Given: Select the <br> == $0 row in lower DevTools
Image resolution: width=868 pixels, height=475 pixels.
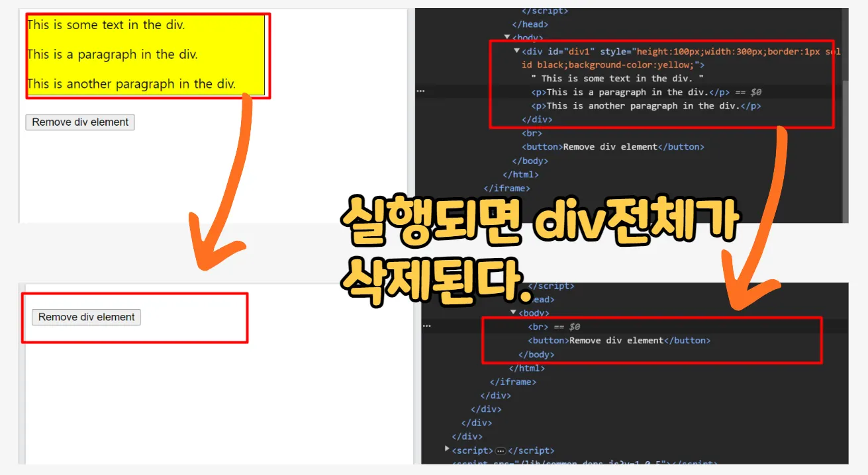Looking at the screenshot, I should (554, 327).
